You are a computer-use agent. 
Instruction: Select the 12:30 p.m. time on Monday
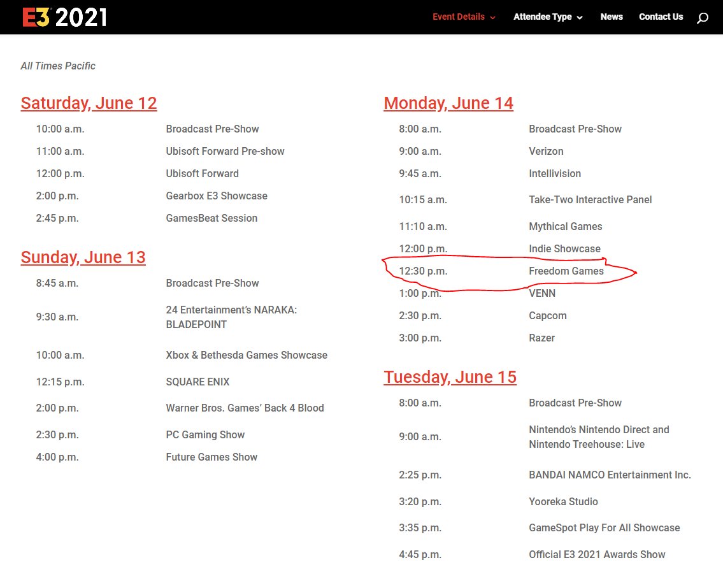(423, 271)
